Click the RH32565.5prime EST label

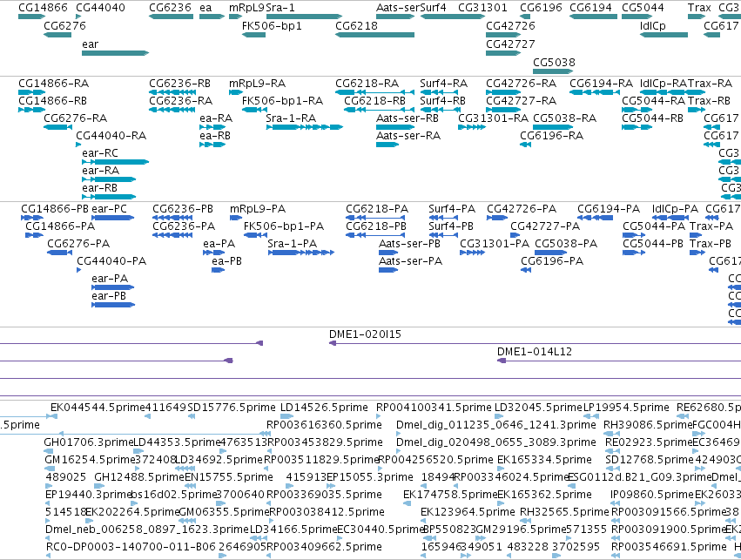[x=564, y=512]
